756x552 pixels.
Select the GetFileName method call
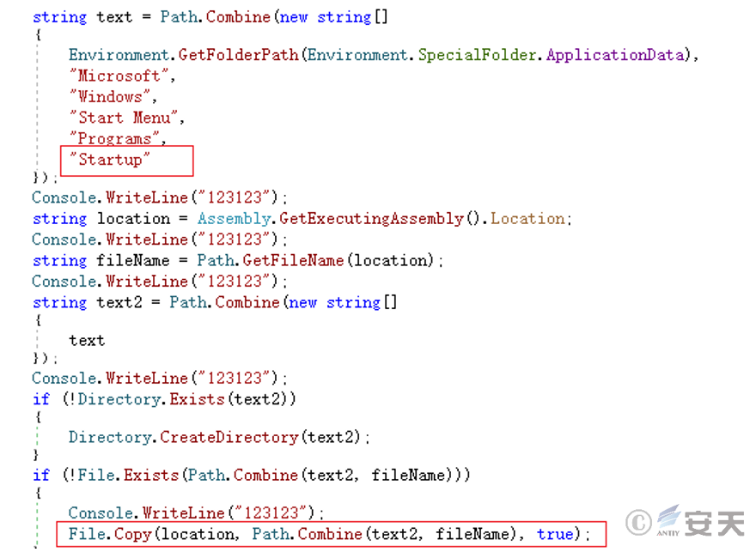click(x=293, y=261)
